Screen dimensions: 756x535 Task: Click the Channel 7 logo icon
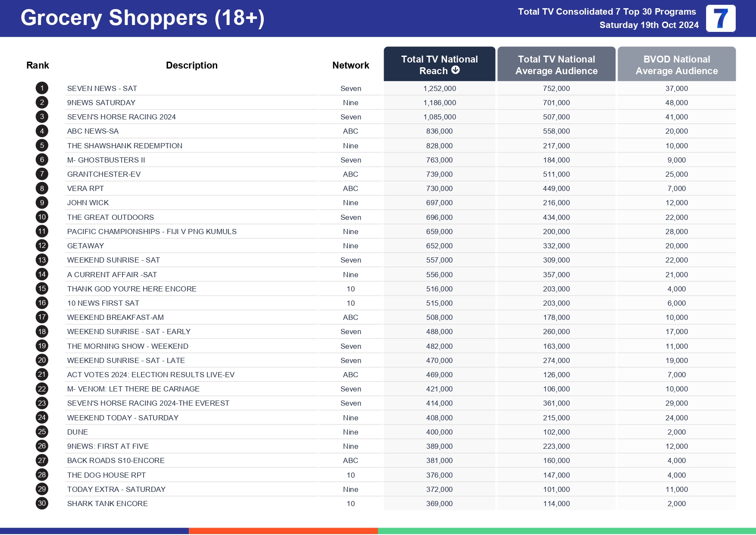720,19
